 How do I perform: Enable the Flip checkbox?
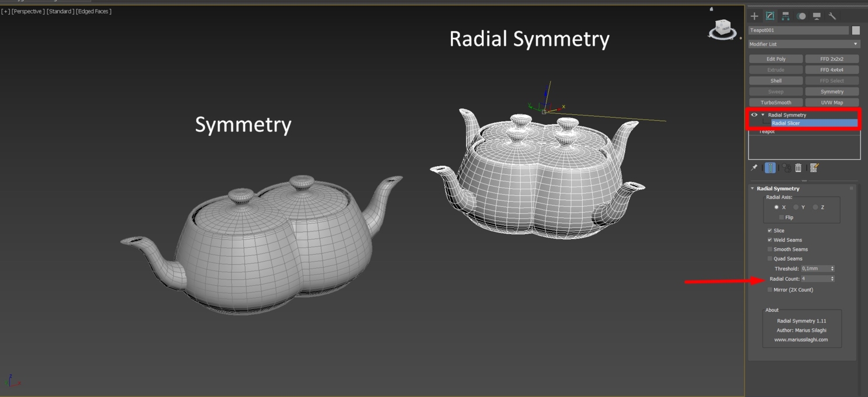(x=782, y=217)
